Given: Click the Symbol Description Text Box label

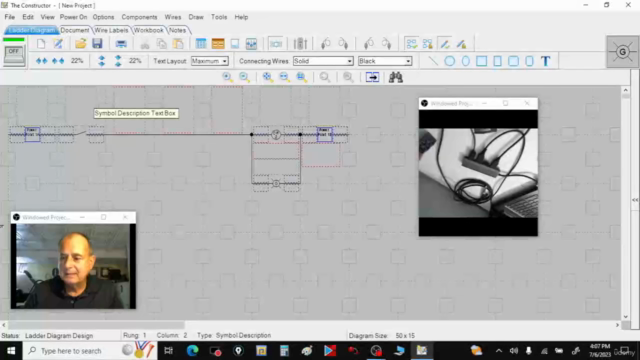Looking at the screenshot, I should tap(136, 113).
